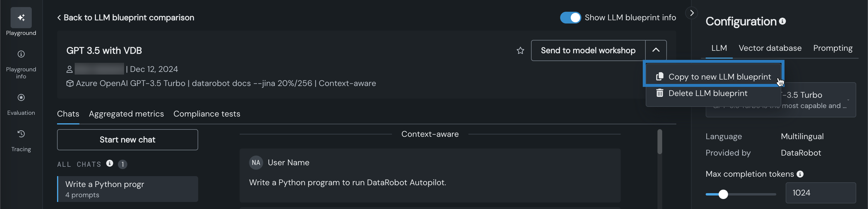Open the Evaluation star icon
The image size is (868, 209).
click(x=21, y=97)
